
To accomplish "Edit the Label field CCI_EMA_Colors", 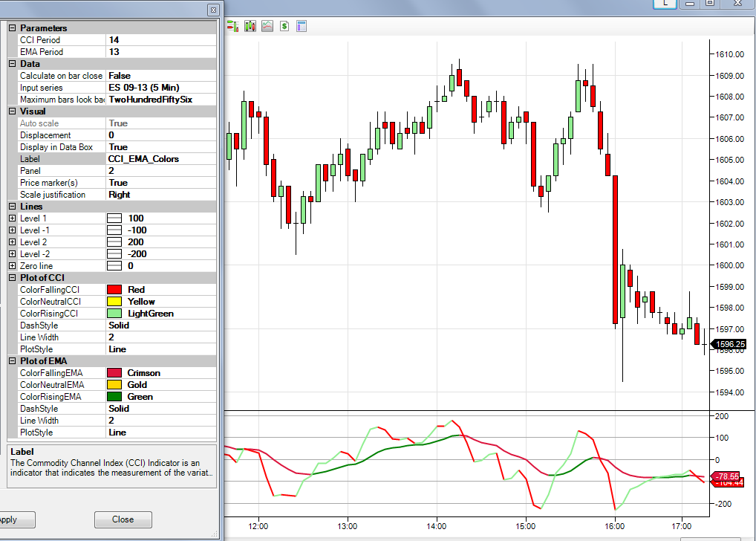I will point(161,159).
